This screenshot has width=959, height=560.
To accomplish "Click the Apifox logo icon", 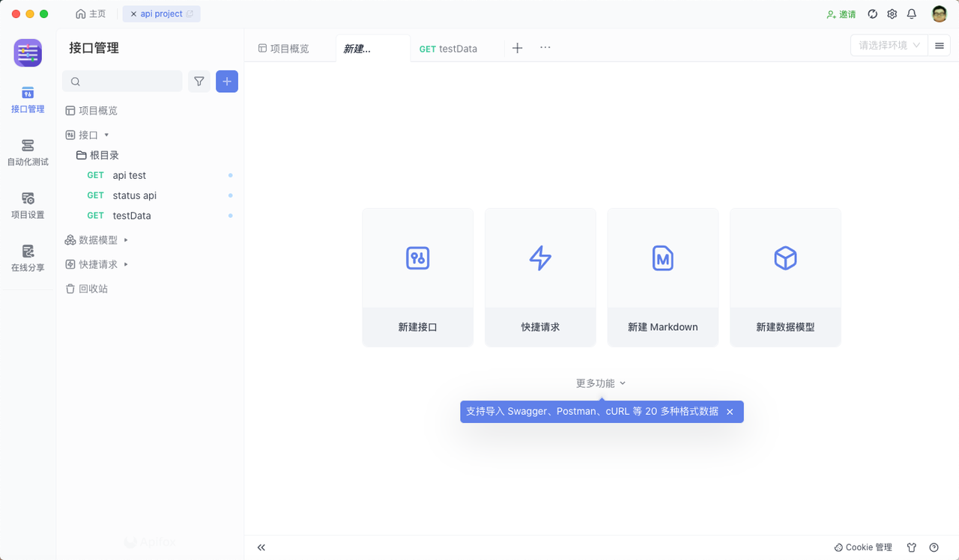I will 28,53.
